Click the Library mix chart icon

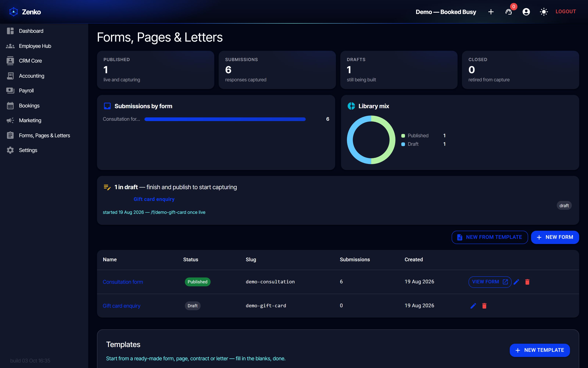pos(351,106)
